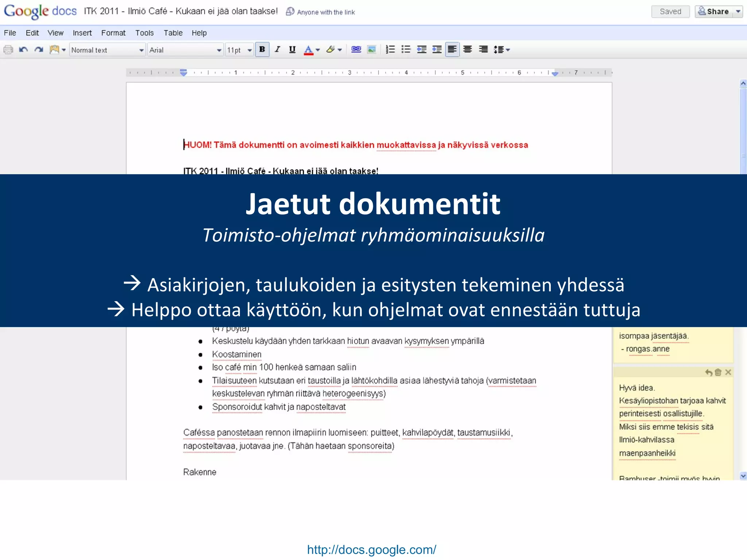
Task: Click the left indent marker on ruler
Action: point(183,73)
